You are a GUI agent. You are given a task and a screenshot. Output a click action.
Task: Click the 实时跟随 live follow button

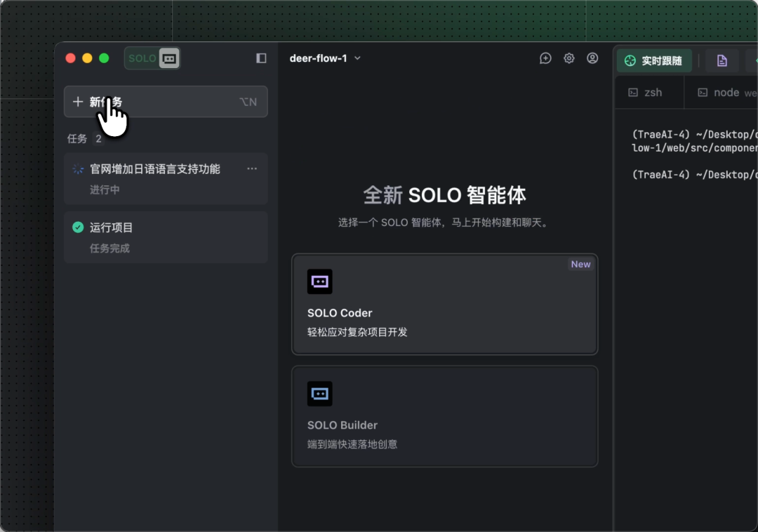point(654,61)
